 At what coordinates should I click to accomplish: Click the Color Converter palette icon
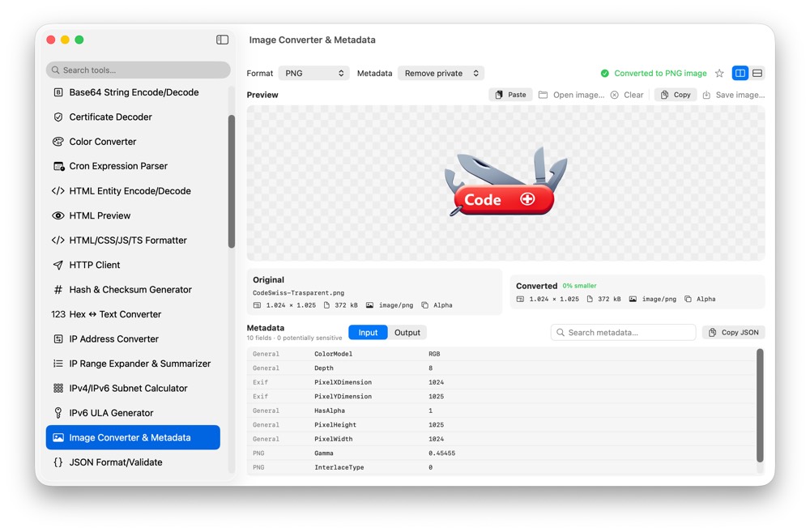(58, 142)
